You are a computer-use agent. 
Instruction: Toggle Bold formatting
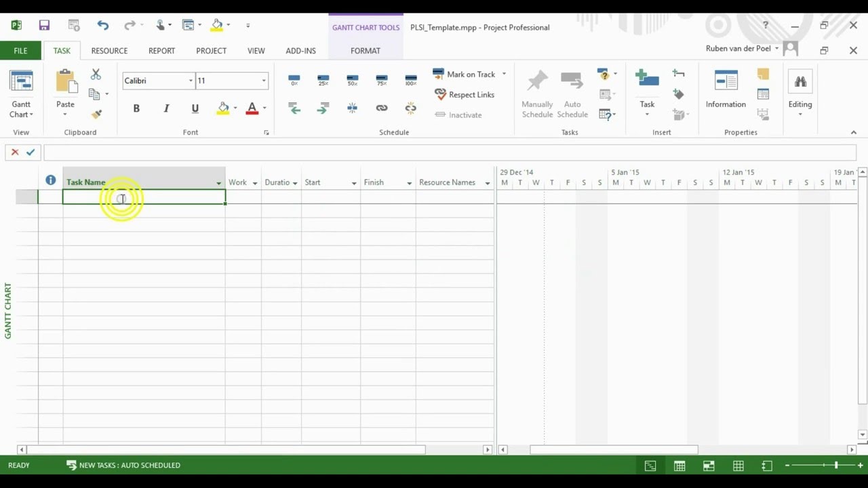[136, 108]
